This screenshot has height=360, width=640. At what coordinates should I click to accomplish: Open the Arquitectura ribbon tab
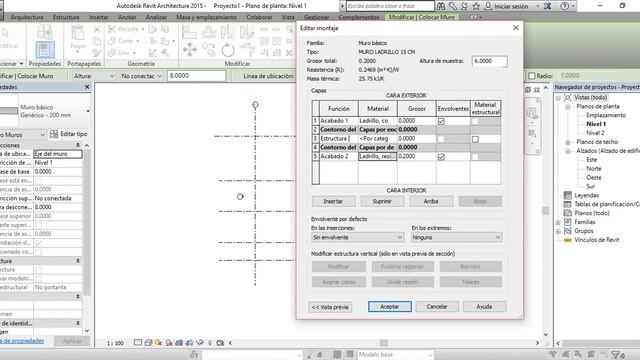coord(27,17)
